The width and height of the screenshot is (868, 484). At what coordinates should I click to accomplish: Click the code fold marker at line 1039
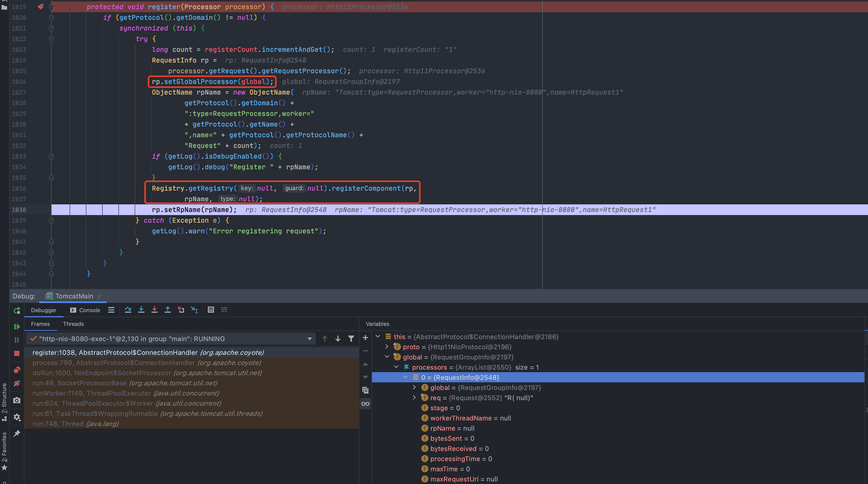[x=51, y=220]
